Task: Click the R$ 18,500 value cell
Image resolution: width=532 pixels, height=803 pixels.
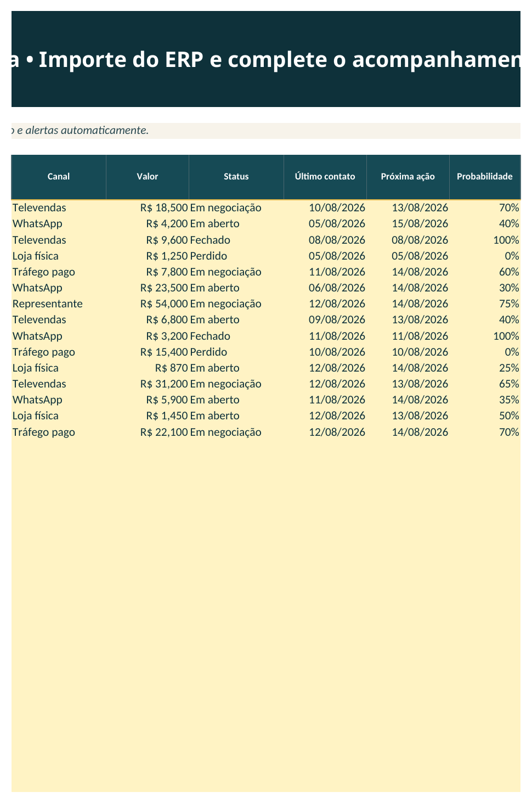Action: pos(148,207)
